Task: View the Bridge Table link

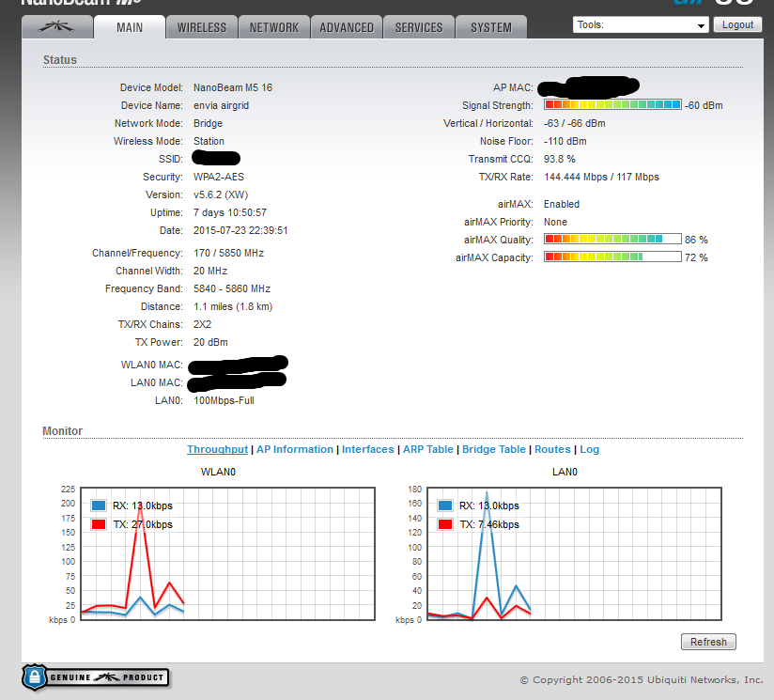Action: (x=494, y=449)
